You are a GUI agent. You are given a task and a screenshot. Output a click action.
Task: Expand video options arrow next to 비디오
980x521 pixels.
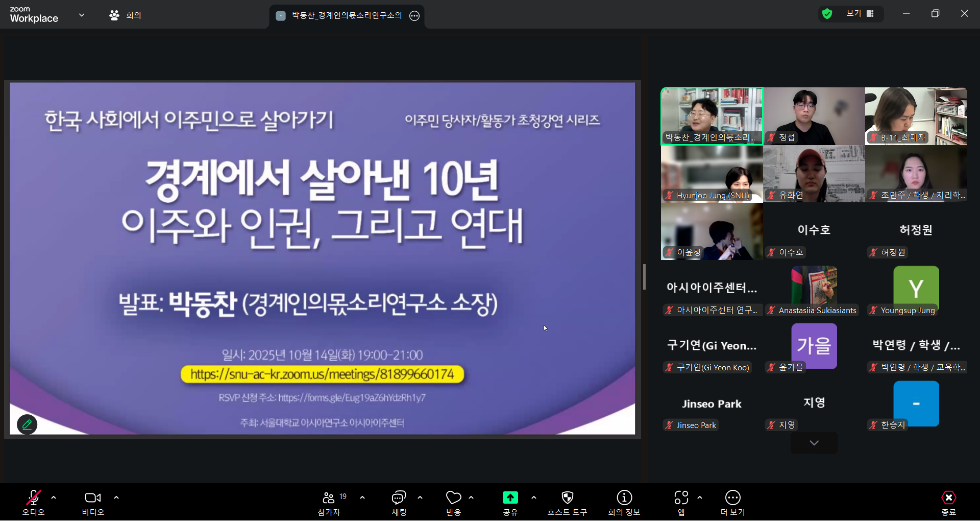click(116, 498)
